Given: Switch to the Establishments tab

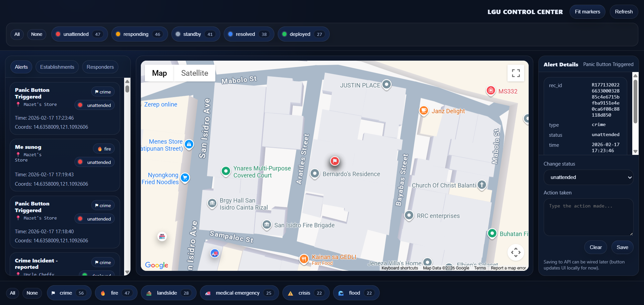Looking at the screenshot, I should tap(57, 67).
